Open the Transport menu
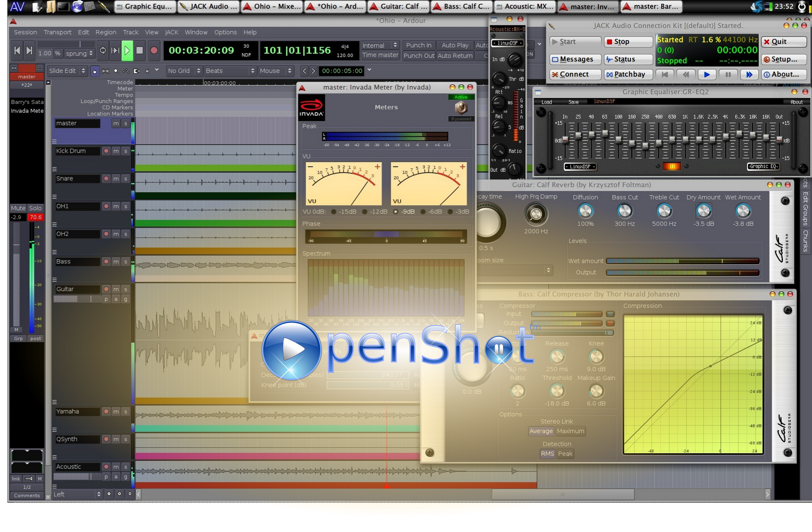Viewport: 812px width, 532px height. (x=57, y=32)
